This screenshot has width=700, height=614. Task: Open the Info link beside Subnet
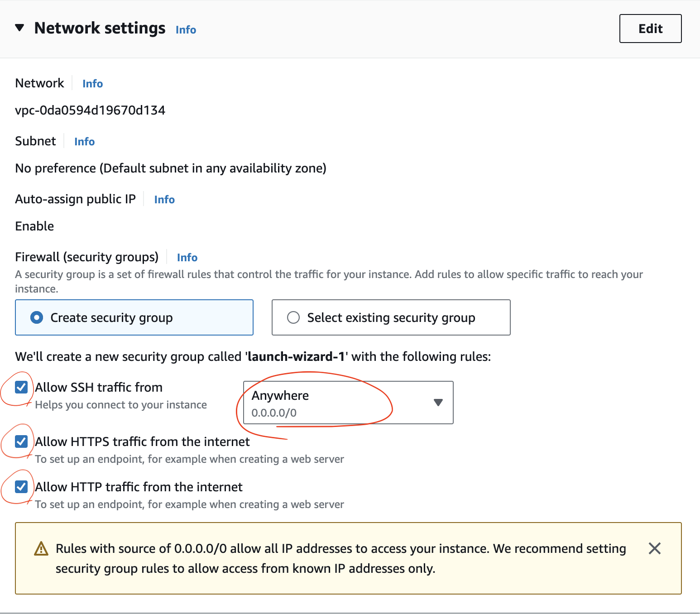84,142
